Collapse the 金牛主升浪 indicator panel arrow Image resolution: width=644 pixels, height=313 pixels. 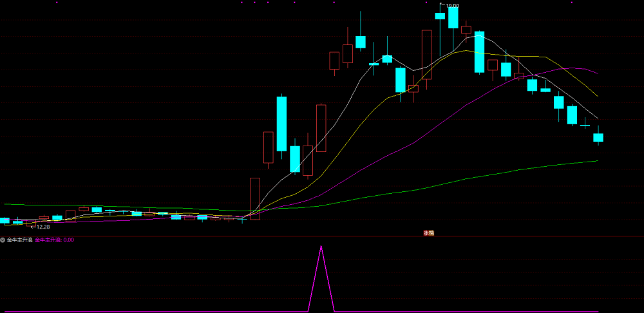click(3, 240)
